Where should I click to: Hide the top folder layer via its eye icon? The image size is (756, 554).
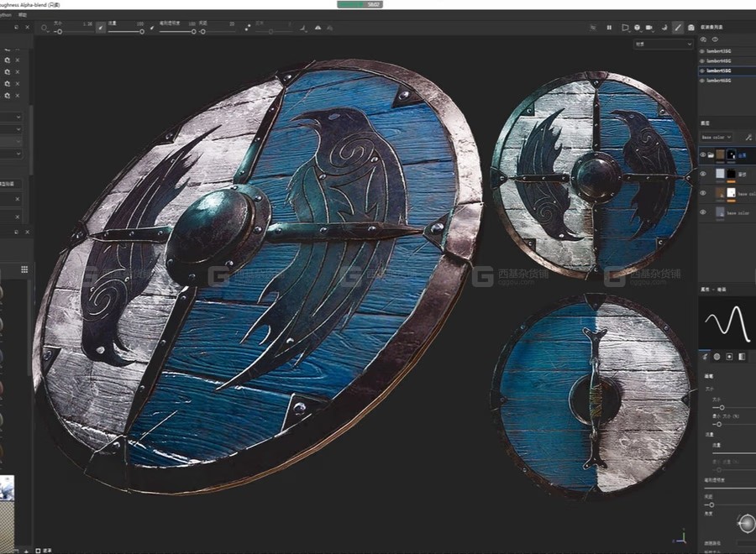[x=703, y=154]
